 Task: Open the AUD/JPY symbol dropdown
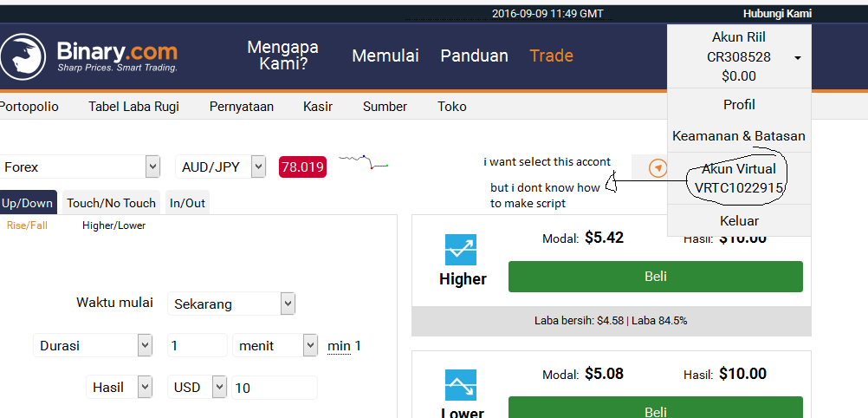[x=220, y=167]
